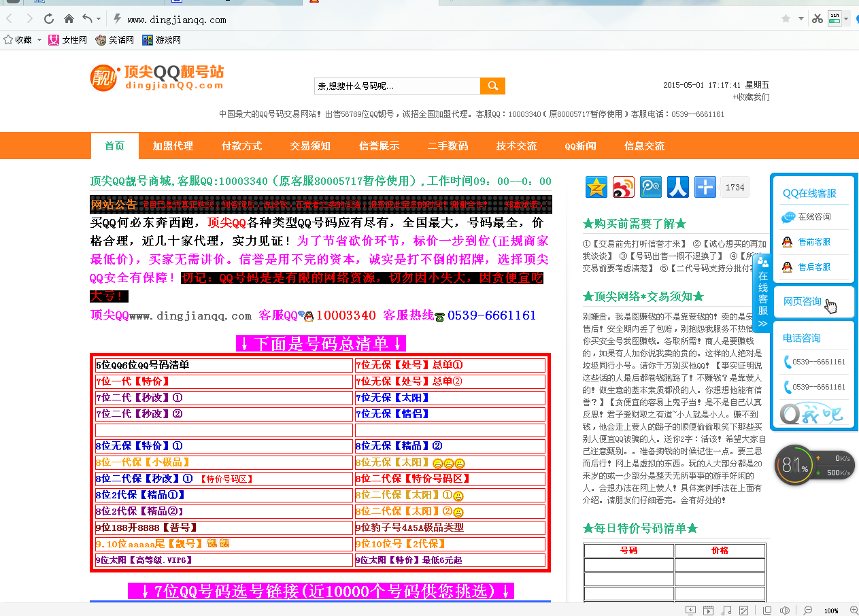Share to Sina Weibo icon
The height and width of the screenshot is (616, 859).
tap(624, 187)
